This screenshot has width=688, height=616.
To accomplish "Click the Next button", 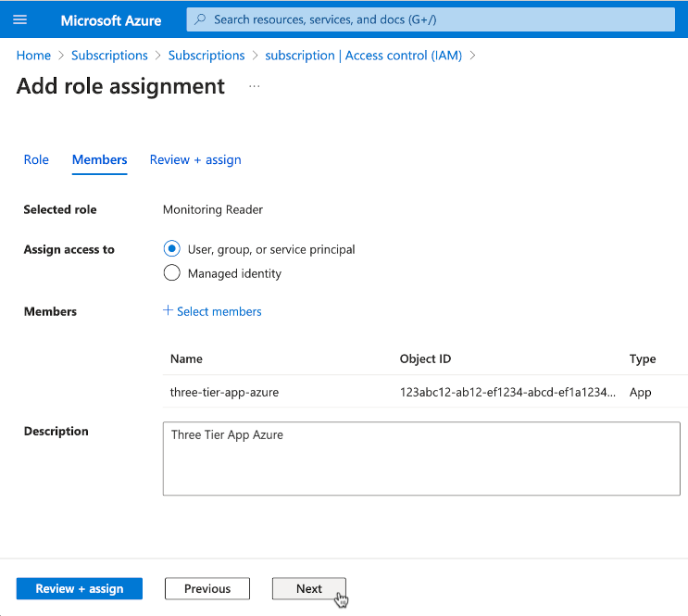I will pos(308,589).
